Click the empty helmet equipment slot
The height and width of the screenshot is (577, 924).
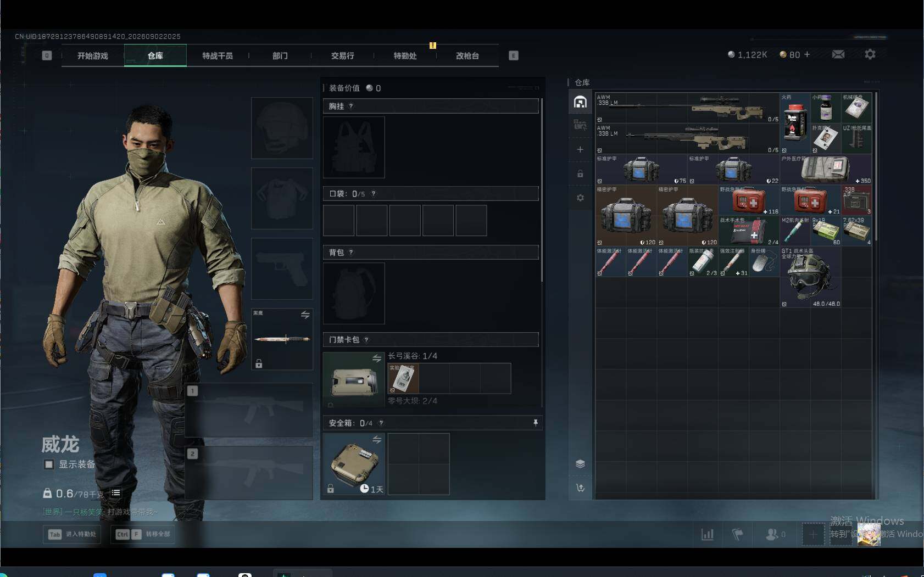tap(282, 128)
